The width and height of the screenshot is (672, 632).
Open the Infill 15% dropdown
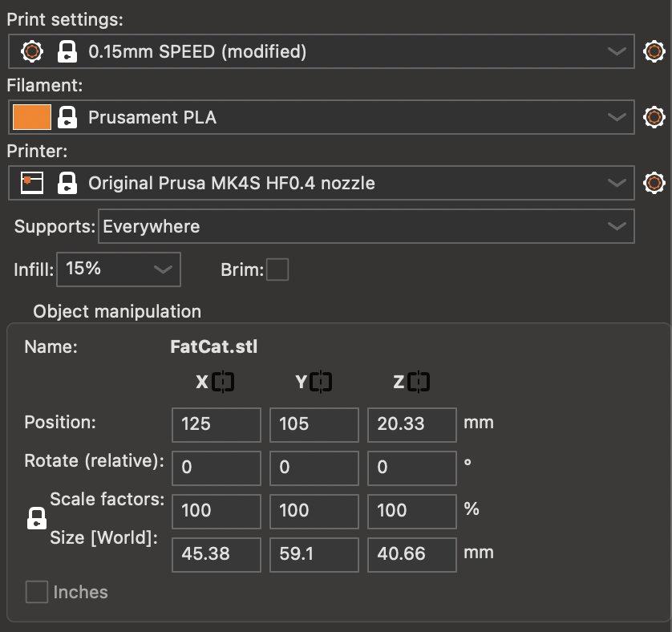point(163,269)
